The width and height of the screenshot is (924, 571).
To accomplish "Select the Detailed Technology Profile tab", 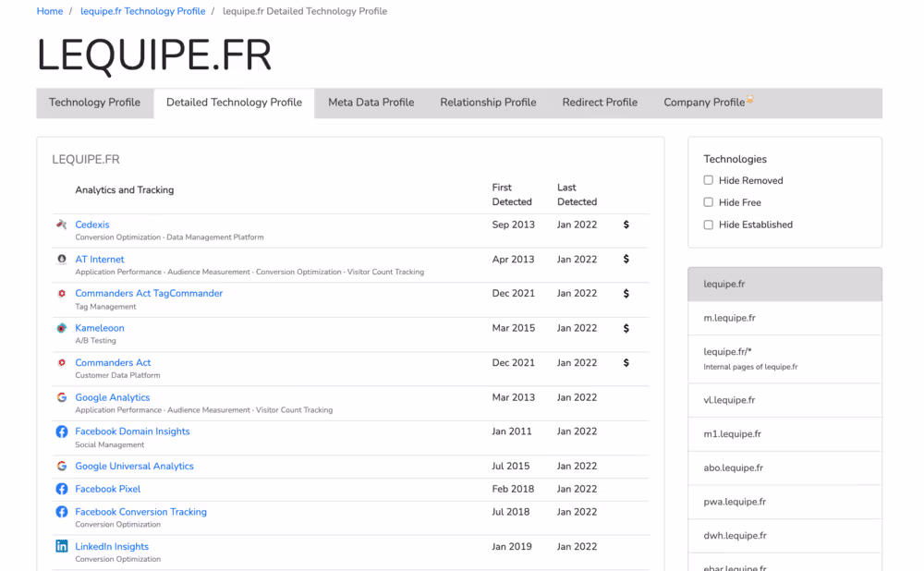I will click(x=234, y=103).
